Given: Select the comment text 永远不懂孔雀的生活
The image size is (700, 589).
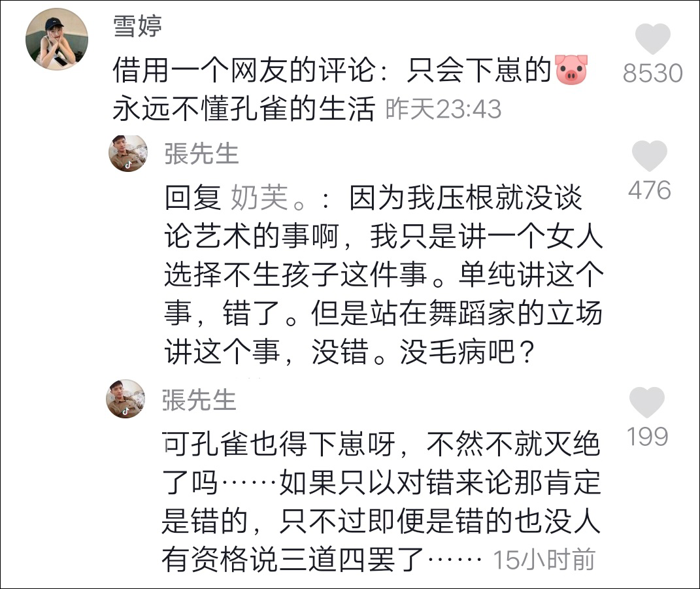Looking at the screenshot, I should pos(243,109).
